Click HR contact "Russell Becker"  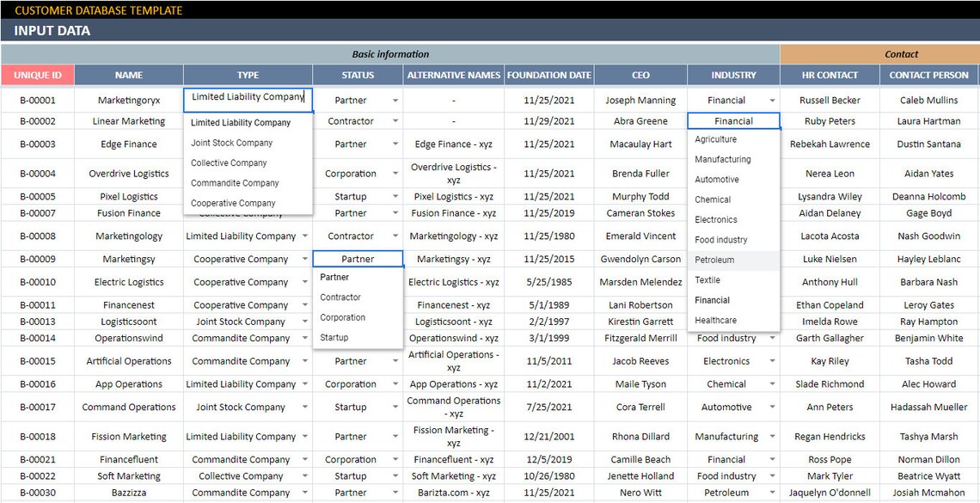point(829,100)
